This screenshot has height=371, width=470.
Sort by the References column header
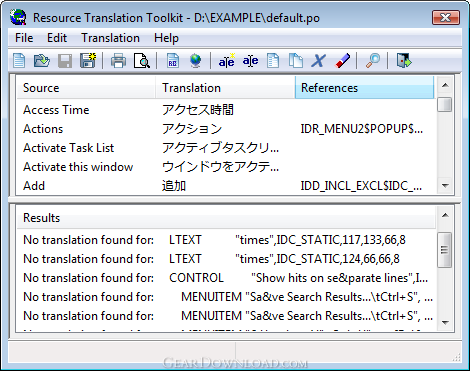pos(365,88)
